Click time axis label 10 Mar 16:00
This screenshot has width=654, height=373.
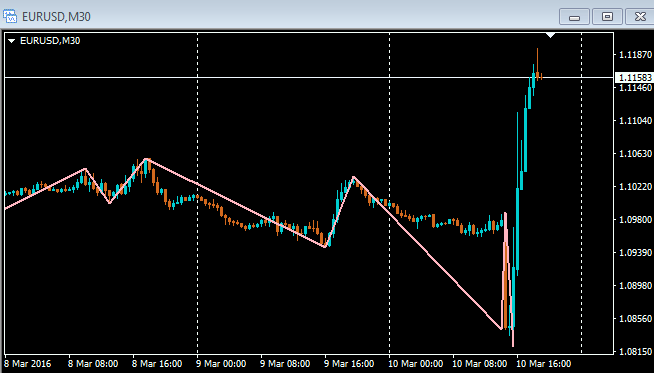click(x=544, y=364)
